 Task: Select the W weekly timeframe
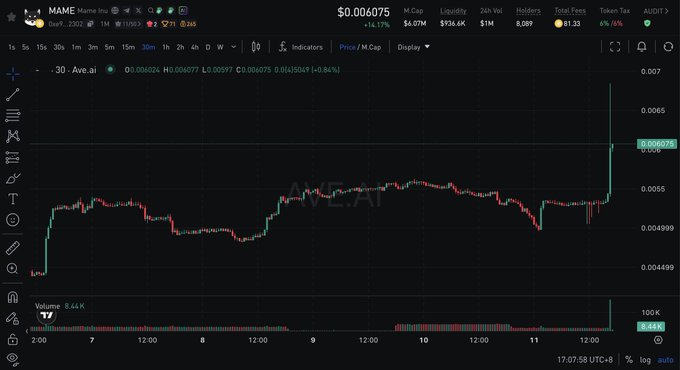click(x=220, y=47)
